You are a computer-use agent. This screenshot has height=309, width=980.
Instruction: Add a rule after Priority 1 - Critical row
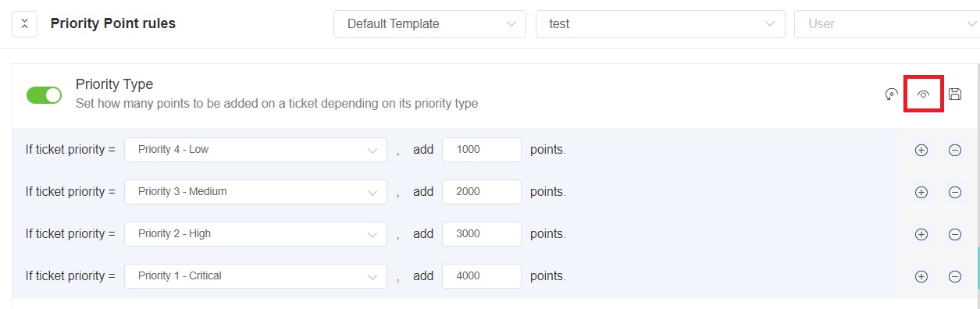pos(921,276)
